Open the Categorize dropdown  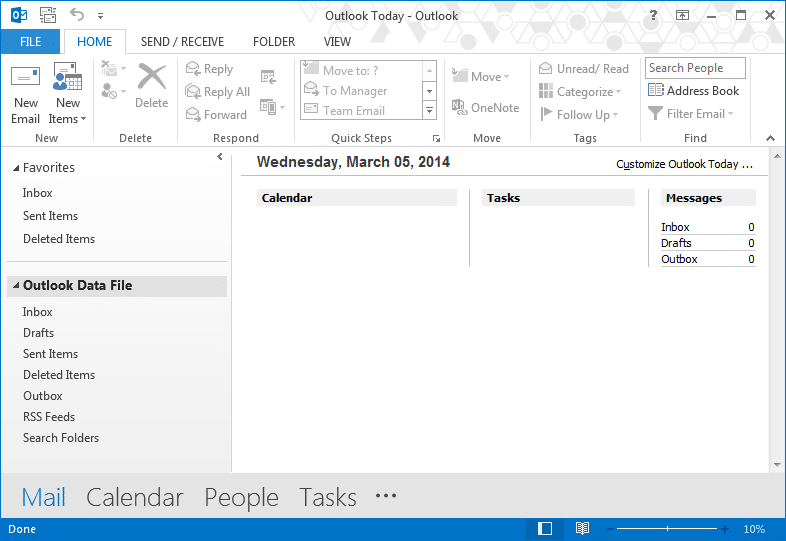tap(580, 92)
